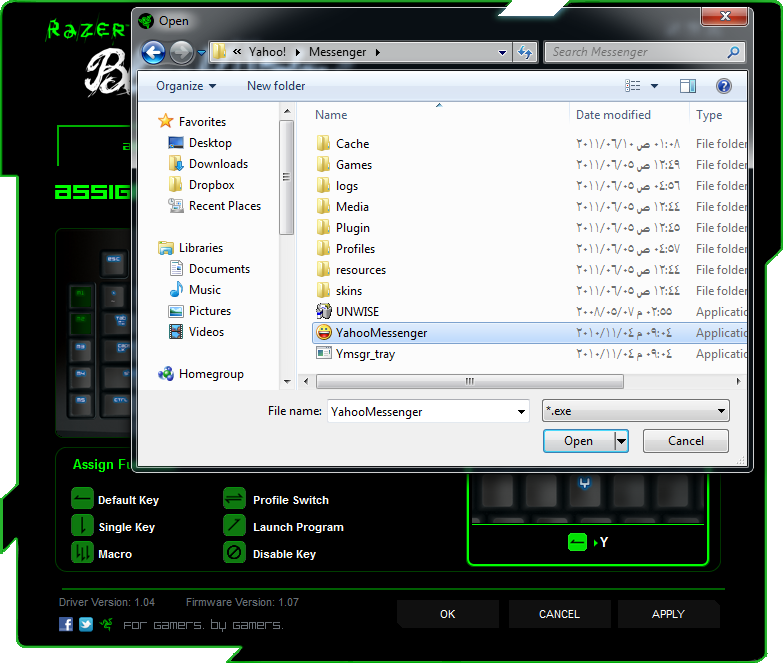
Task: Choose Default Key function in Razer window
Action: tap(116, 499)
